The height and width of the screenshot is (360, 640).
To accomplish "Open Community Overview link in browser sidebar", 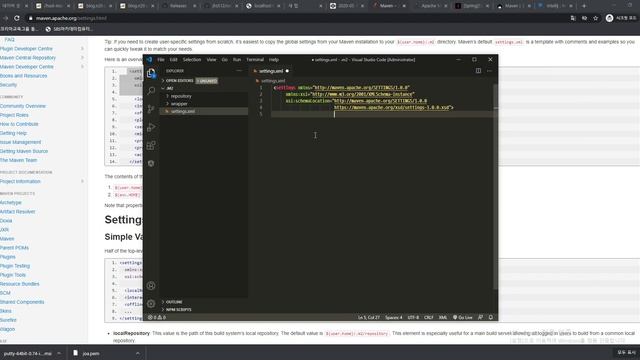I will 23,106.
